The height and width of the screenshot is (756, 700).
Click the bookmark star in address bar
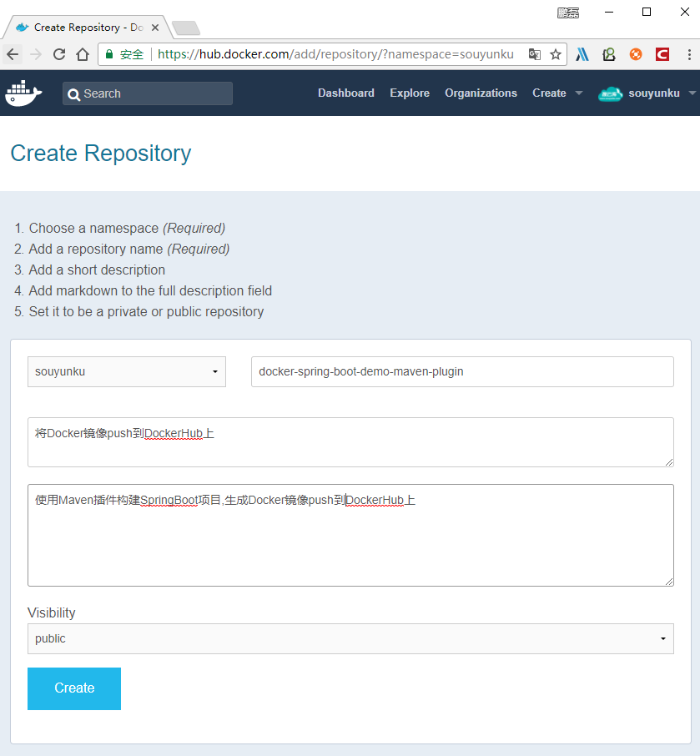pos(556,53)
